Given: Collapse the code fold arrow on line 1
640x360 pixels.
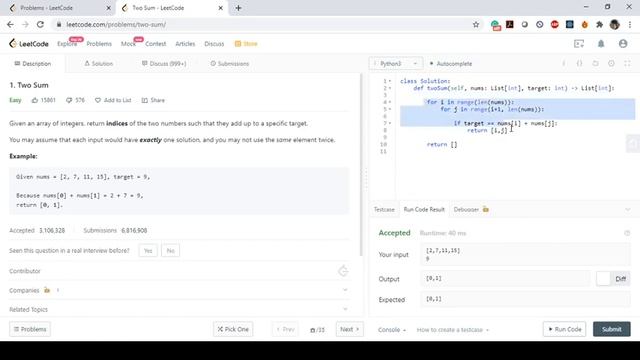Looking at the screenshot, I should coord(390,81).
